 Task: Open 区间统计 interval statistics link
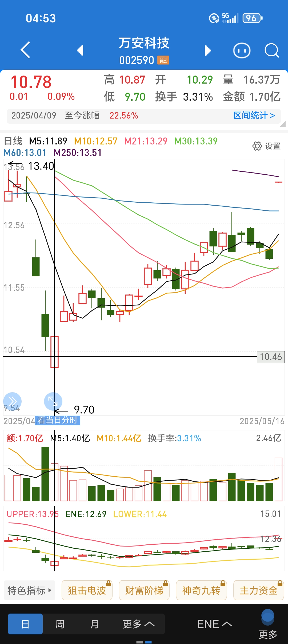(x=254, y=116)
